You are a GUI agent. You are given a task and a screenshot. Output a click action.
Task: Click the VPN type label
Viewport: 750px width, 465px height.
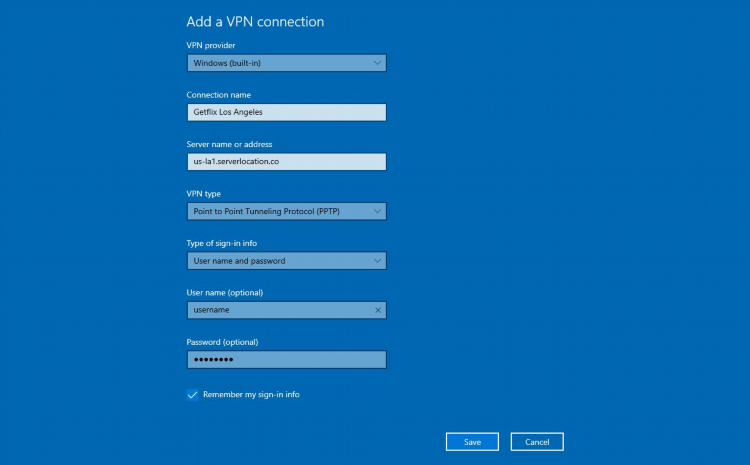pos(204,194)
